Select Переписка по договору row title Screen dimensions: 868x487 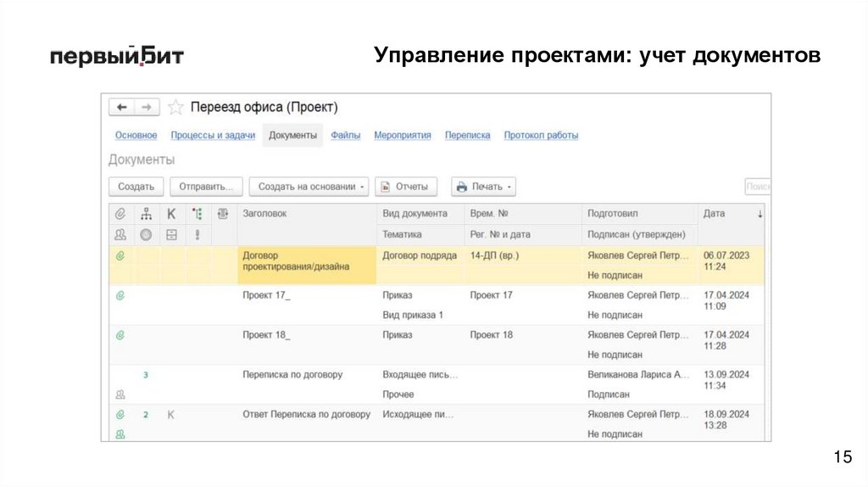292,374
